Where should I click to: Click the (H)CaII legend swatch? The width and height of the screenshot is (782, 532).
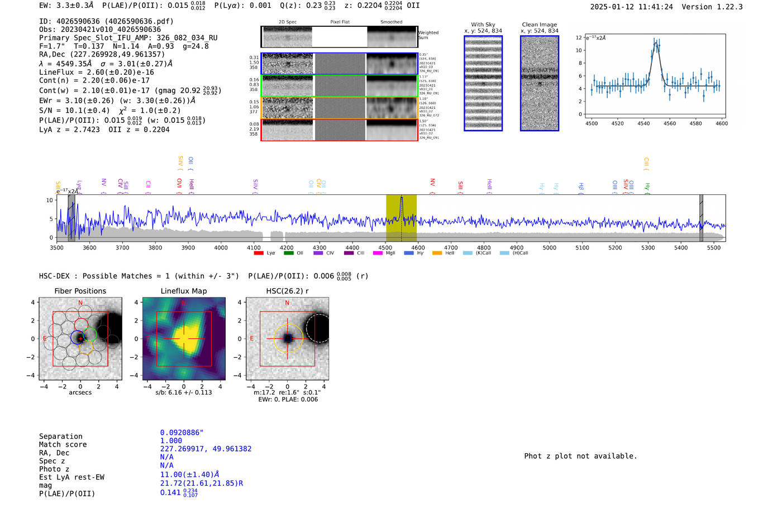click(504, 253)
